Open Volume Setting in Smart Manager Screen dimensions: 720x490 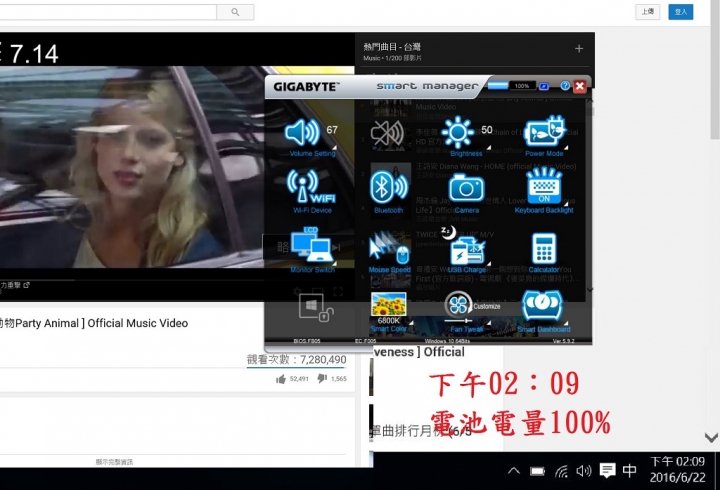pyautogui.click(x=302, y=133)
